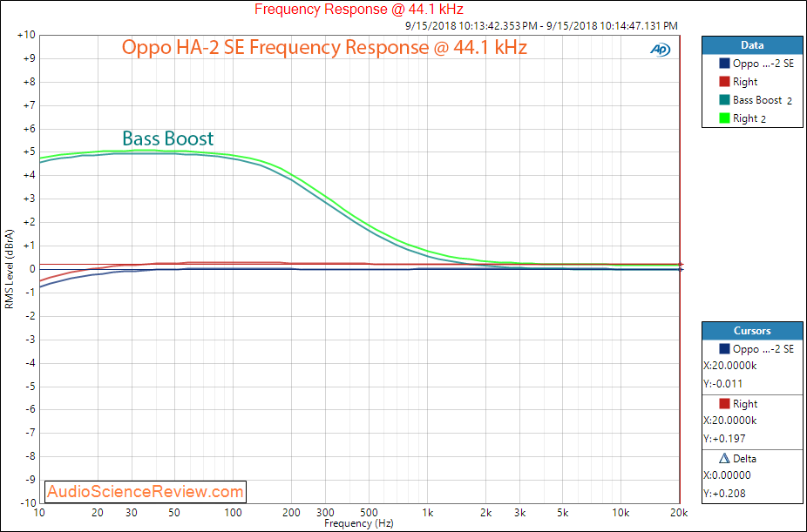Click the 'Frequency (Hz)' axis label
This screenshot has width=807, height=532.
click(359, 523)
